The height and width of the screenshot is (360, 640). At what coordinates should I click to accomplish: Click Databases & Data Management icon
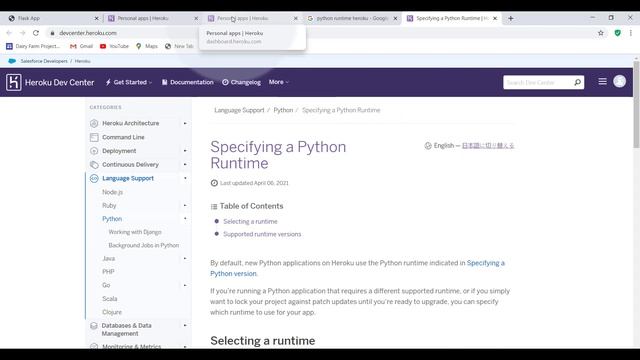(x=94, y=326)
